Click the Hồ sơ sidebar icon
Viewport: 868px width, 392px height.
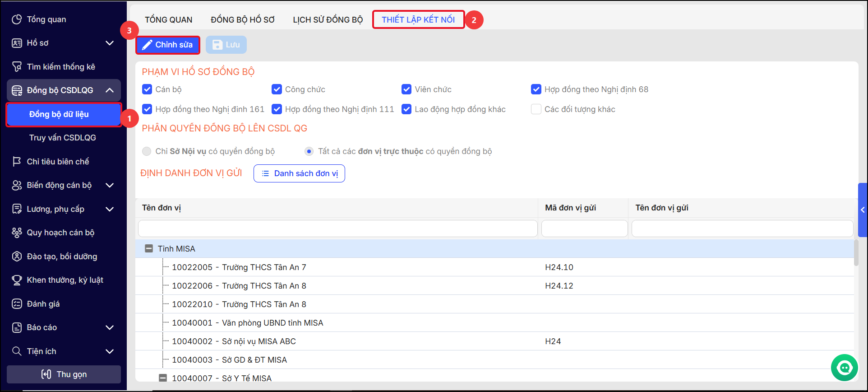17,43
